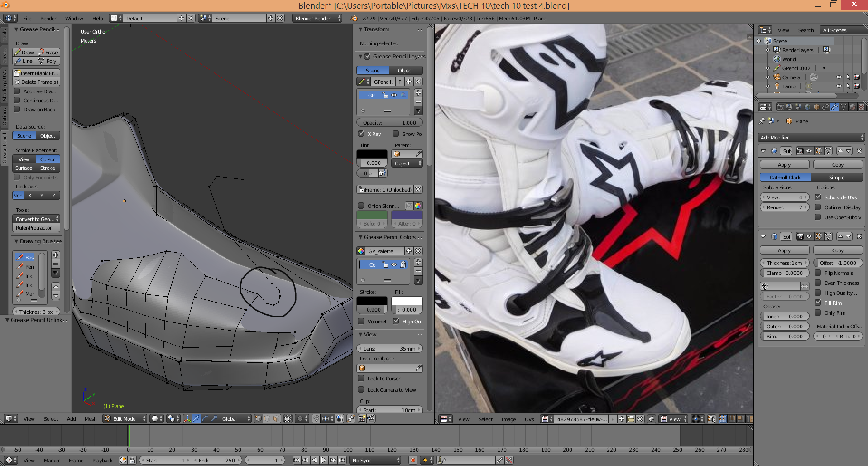Click the Poly draw tool
This screenshot has width=868, height=466.
[x=48, y=61]
